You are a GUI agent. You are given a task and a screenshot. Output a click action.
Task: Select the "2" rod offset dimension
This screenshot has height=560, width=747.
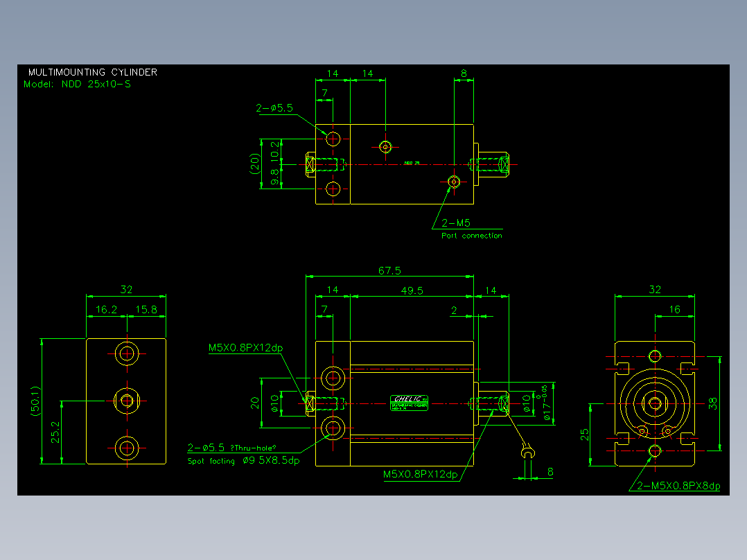(454, 310)
